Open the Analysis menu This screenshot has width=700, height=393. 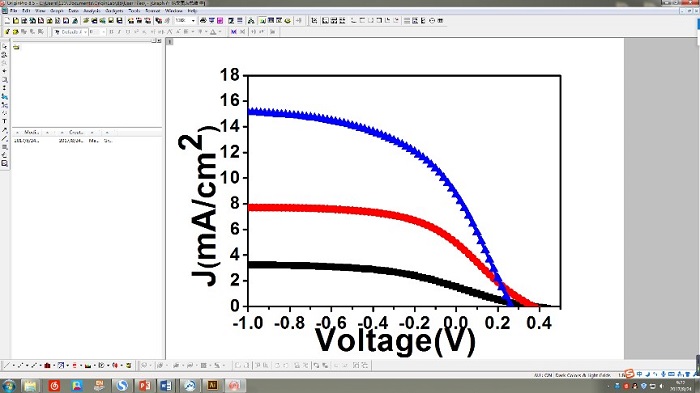point(92,11)
